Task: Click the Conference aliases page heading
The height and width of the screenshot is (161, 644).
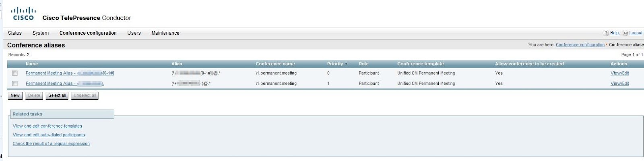Action: tap(36, 45)
